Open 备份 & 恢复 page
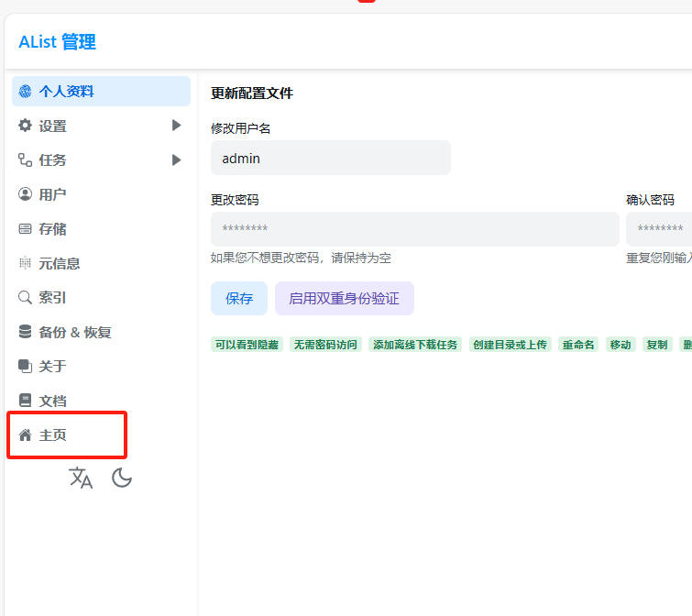This screenshot has height=616, width=692. (x=101, y=332)
